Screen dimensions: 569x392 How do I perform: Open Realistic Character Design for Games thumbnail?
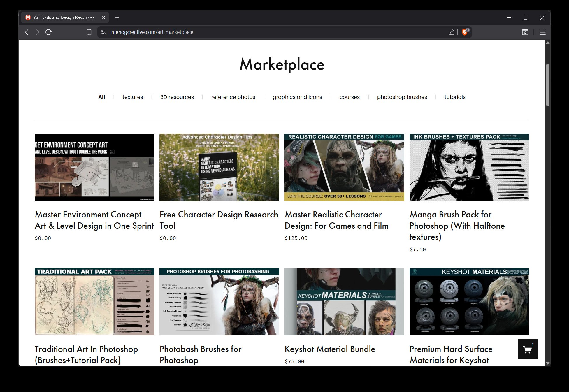pos(344,167)
